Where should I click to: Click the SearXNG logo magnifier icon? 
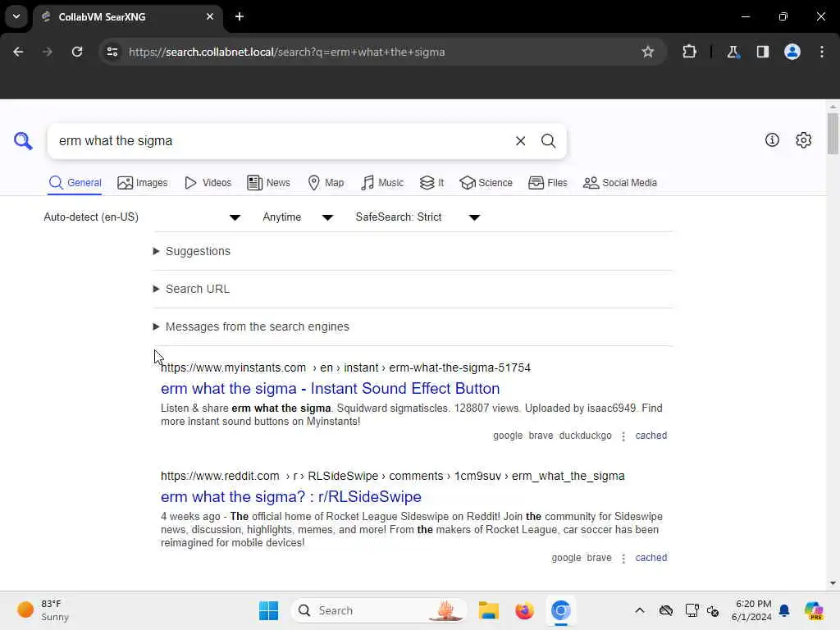(x=23, y=141)
